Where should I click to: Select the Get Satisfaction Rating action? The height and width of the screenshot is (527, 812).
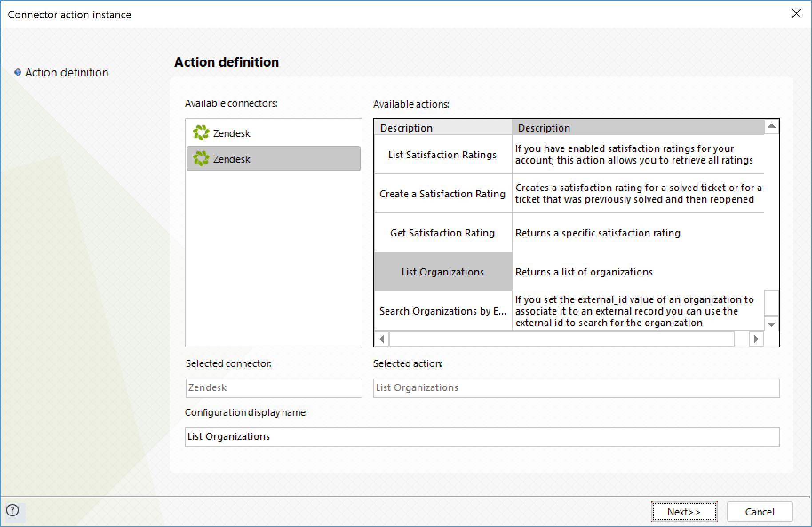[443, 233]
